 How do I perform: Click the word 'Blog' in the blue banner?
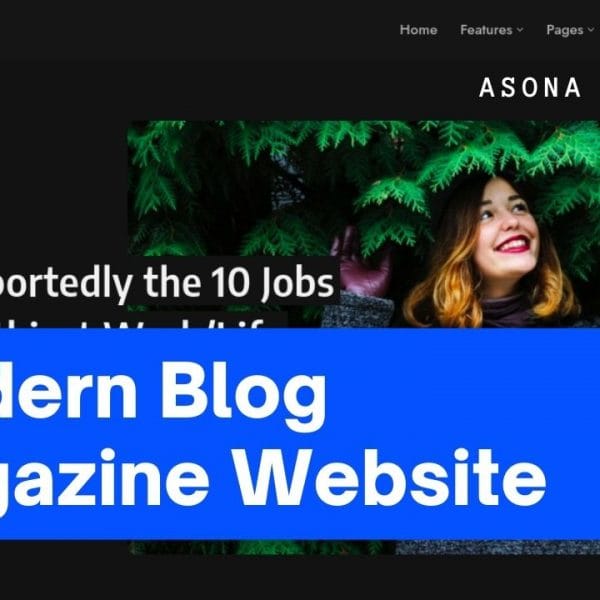(243, 394)
